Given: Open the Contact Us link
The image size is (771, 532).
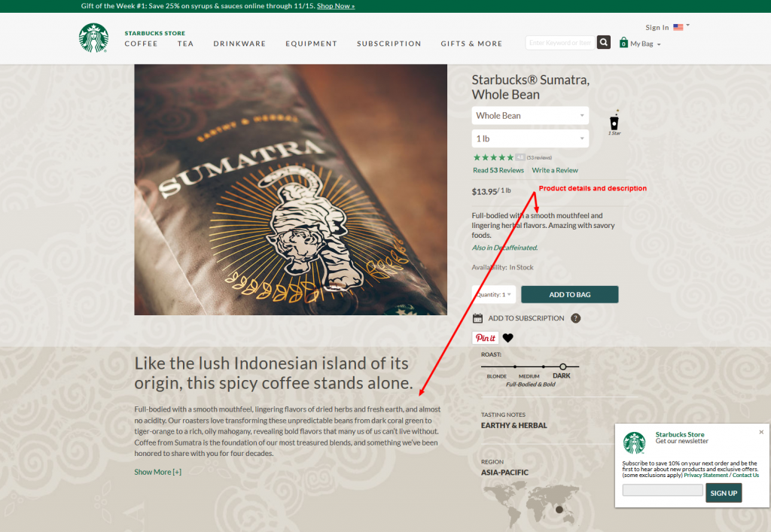Looking at the screenshot, I should click(745, 475).
